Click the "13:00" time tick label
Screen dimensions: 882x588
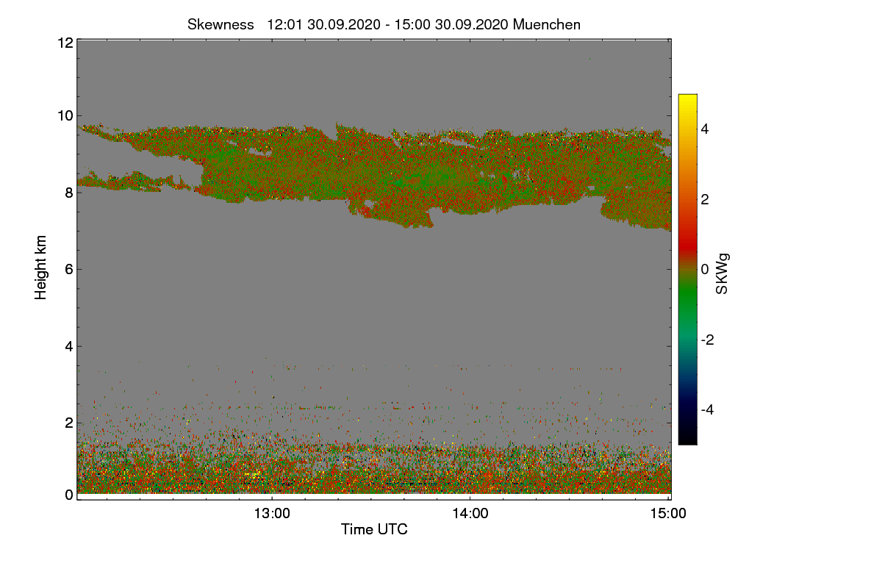pyautogui.click(x=273, y=513)
